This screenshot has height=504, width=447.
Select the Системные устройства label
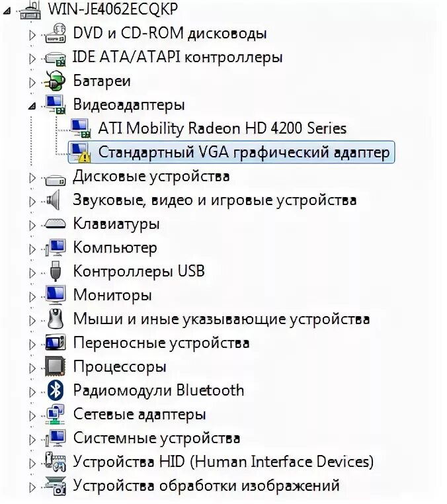click(x=157, y=438)
